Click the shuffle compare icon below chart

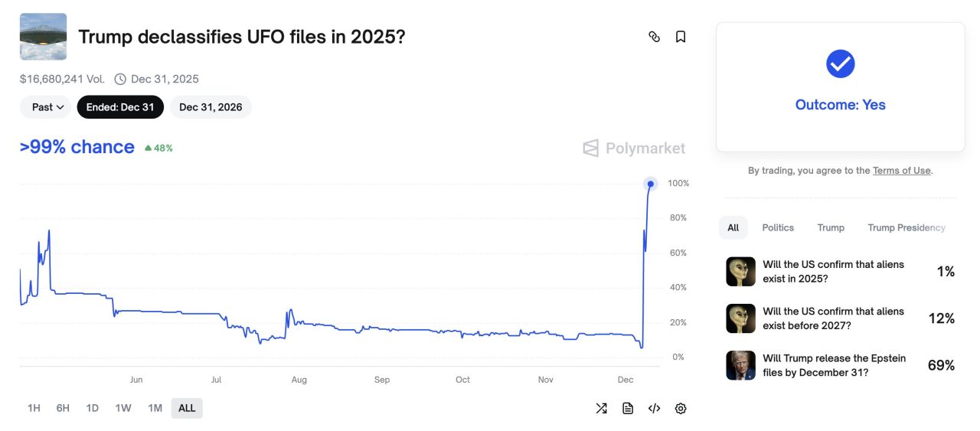point(602,408)
